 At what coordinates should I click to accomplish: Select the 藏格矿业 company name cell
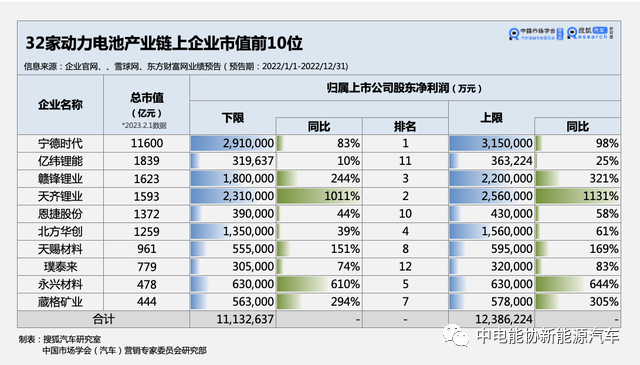pyautogui.click(x=60, y=302)
